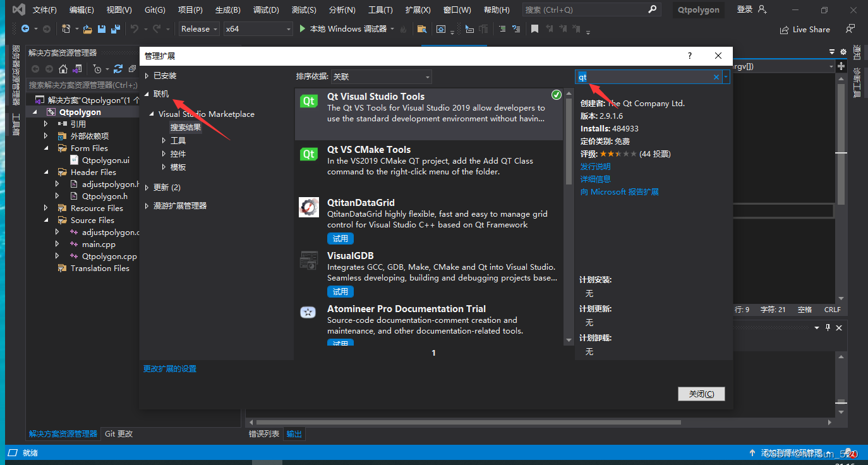Start the local Windows debugger (本地 Windows 调试器)
This screenshot has width=868, height=465.
[343, 29]
